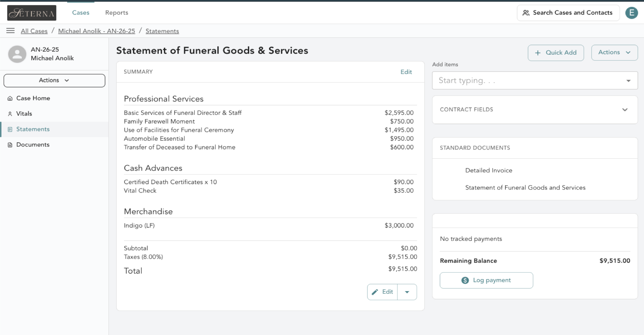
Task: Click the user avatar E icon
Action: coord(631,13)
